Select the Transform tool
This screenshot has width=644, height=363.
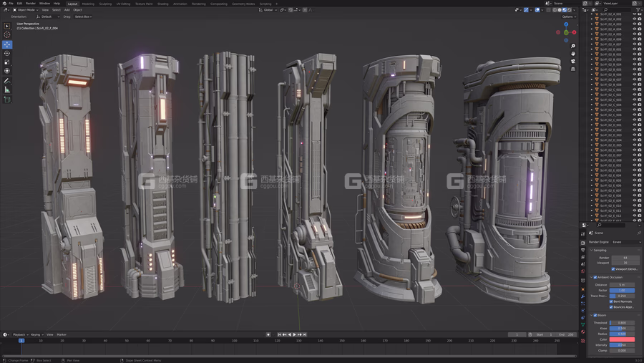pos(7,71)
